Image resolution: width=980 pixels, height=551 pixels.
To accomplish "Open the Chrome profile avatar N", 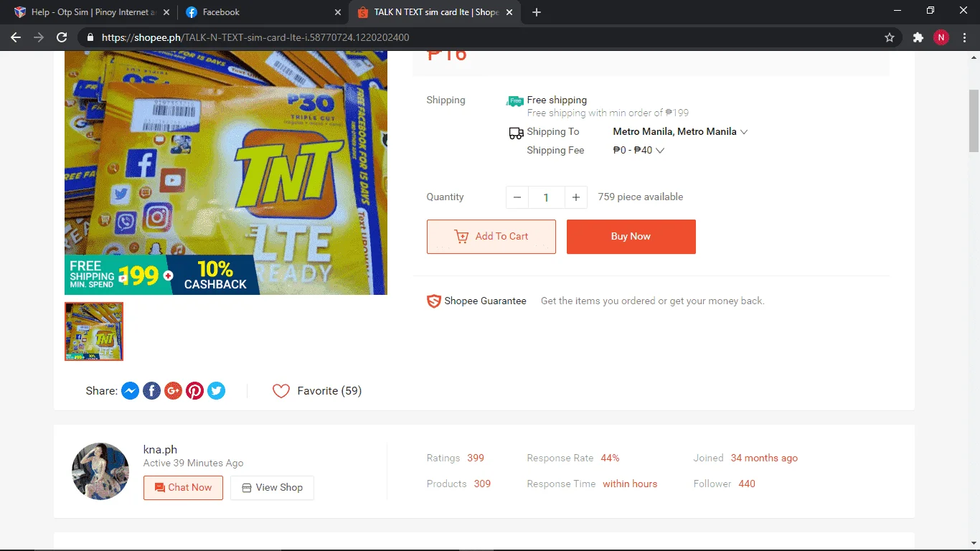I will click(941, 37).
